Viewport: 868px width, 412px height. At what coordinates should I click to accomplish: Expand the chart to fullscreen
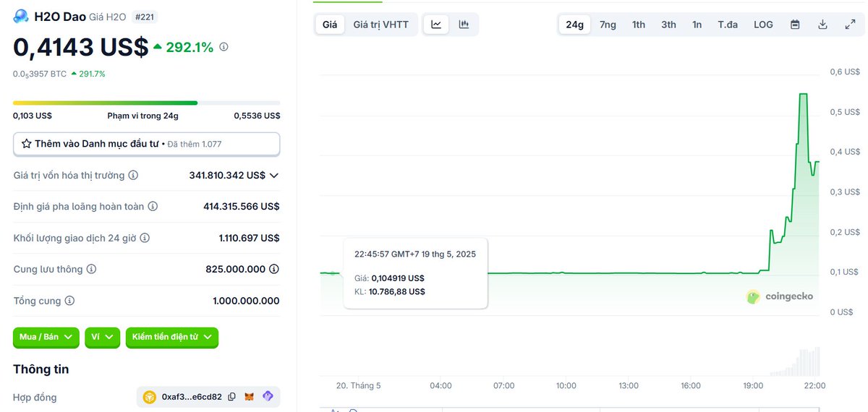click(x=850, y=25)
